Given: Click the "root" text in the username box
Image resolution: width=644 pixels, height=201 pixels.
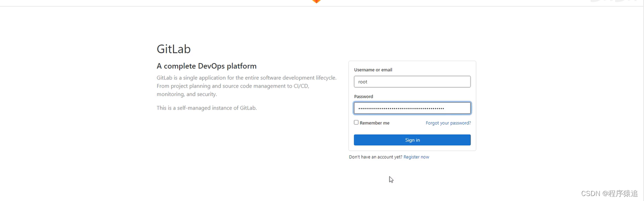Looking at the screenshot, I should [x=363, y=82].
